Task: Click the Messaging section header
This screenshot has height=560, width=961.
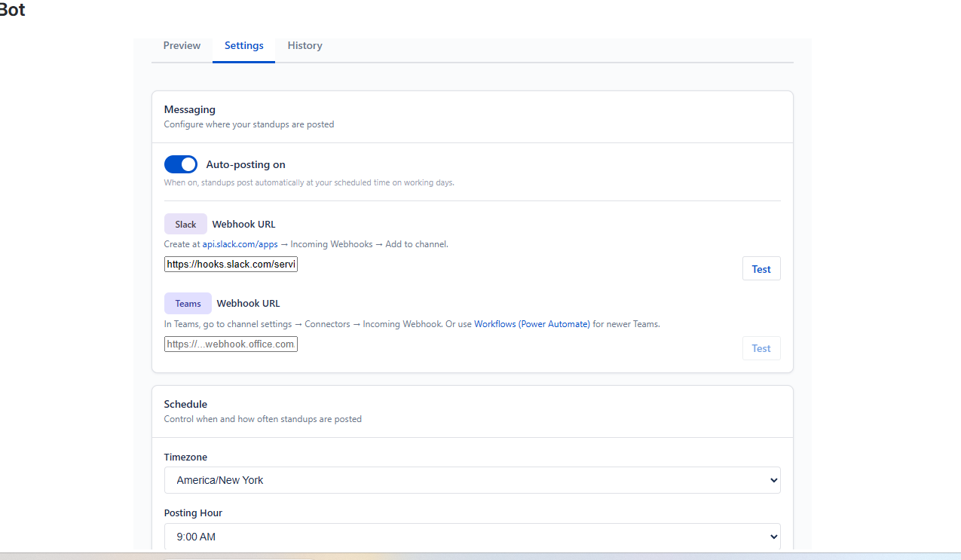Action: pyautogui.click(x=189, y=109)
